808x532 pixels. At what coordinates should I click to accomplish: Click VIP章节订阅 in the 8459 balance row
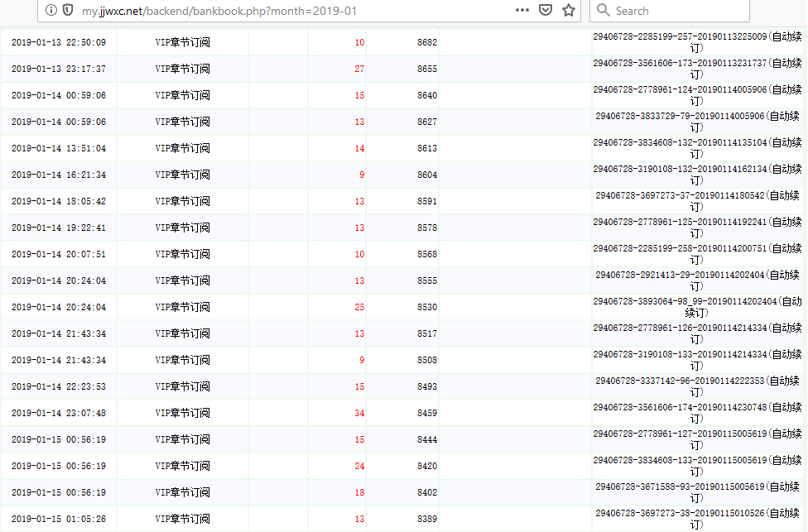182,413
